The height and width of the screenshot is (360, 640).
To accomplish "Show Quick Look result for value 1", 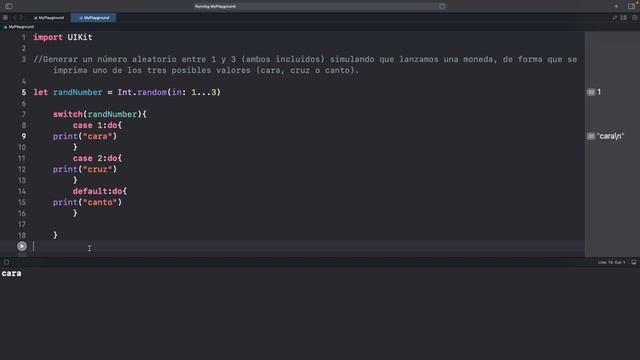I will [591, 92].
